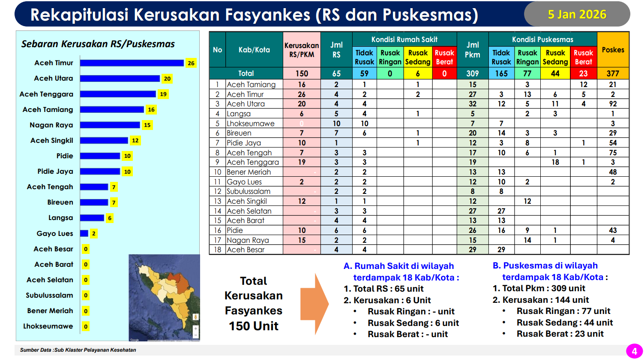Viewport: 644px width, 359px height.
Task: Select the Street View pegman icon on map
Action: click(196, 317)
